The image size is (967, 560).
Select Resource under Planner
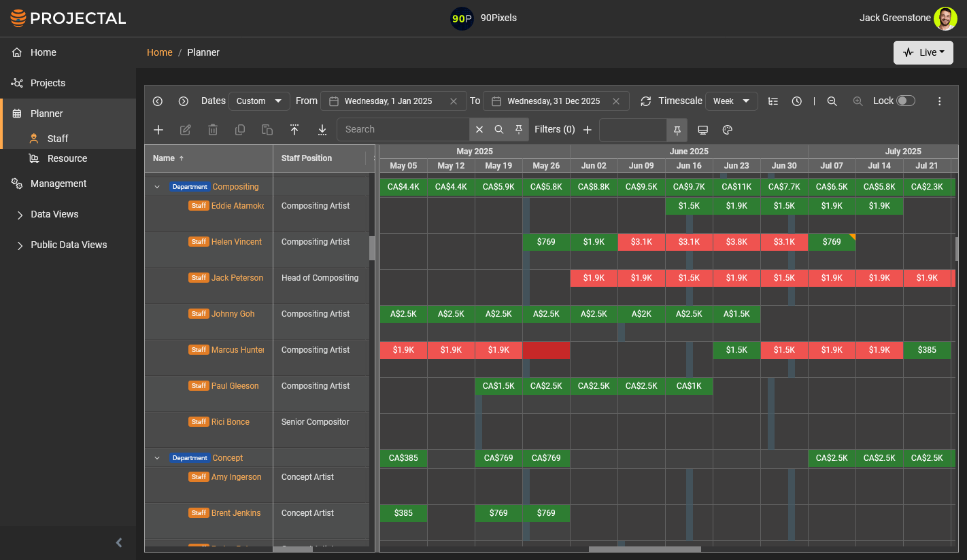click(67, 158)
